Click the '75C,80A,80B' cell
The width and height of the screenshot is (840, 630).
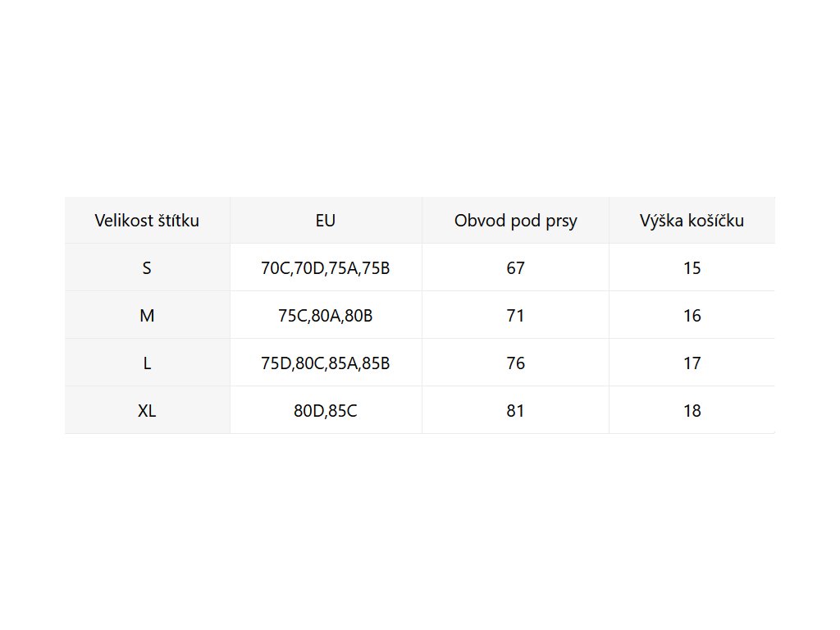326,316
